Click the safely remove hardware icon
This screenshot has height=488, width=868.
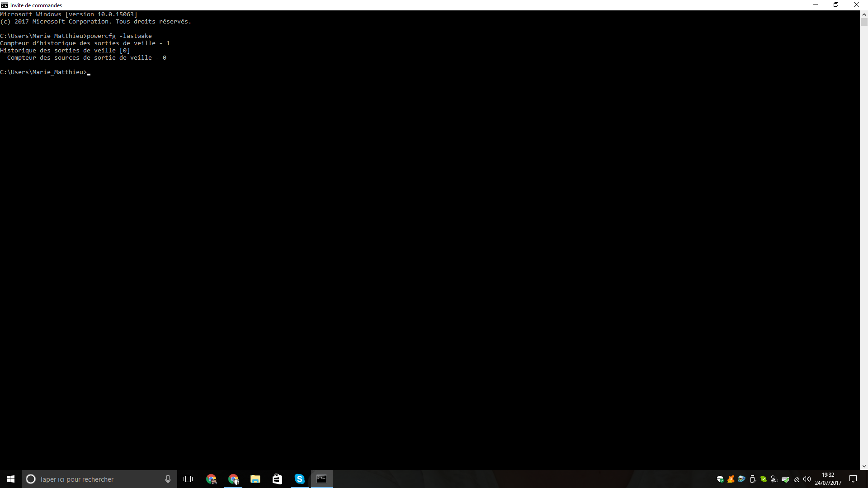(753, 479)
